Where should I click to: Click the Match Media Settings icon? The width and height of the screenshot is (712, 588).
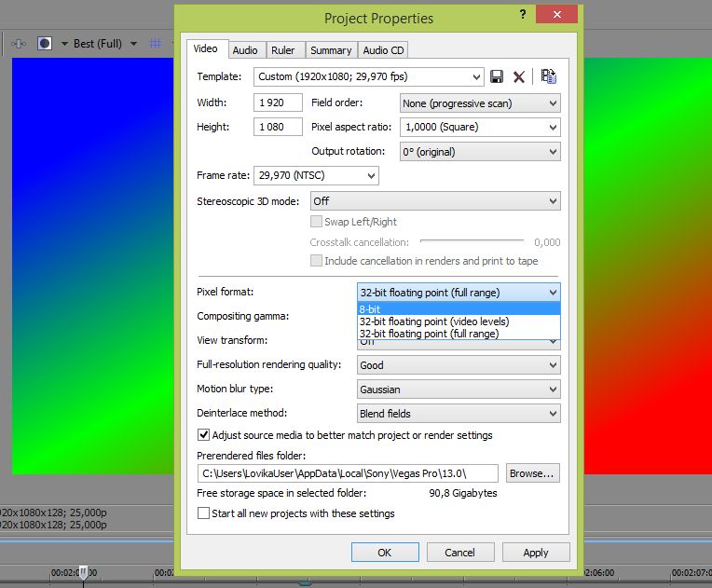[x=548, y=77]
